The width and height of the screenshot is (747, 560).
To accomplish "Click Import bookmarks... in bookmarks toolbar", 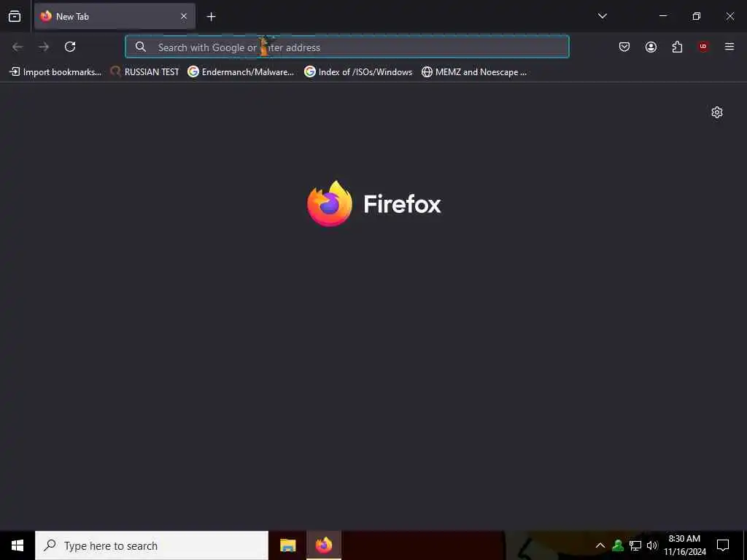I will pos(55,72).
